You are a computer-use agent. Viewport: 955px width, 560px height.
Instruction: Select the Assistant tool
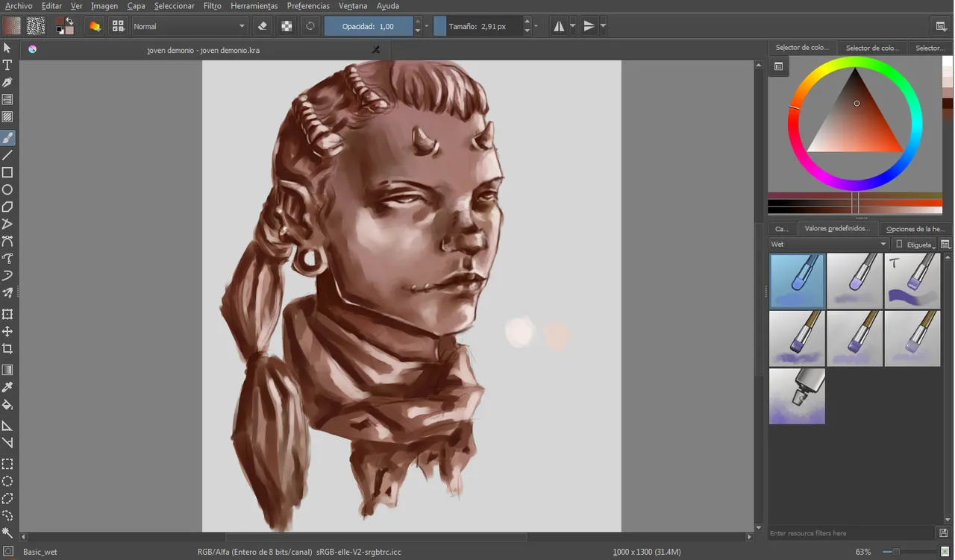pyautogui.click(x=7, y=426)
